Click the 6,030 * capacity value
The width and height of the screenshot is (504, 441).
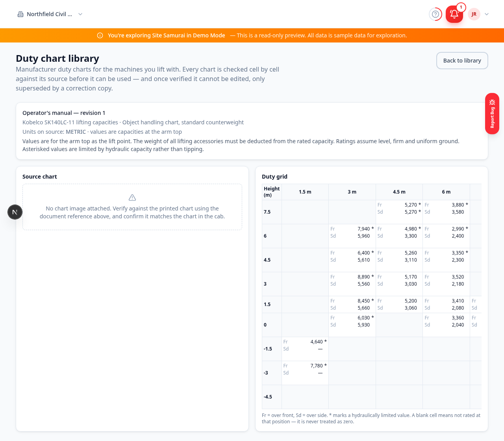366,318
